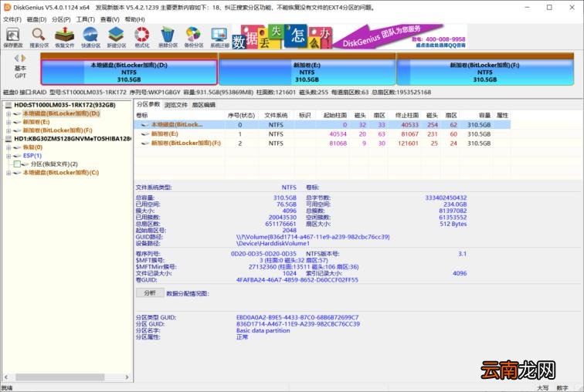The height and width of the screenshot is (392, 584).
Task: Switch to the 浏览文件 tab
Action: (176, 105)
